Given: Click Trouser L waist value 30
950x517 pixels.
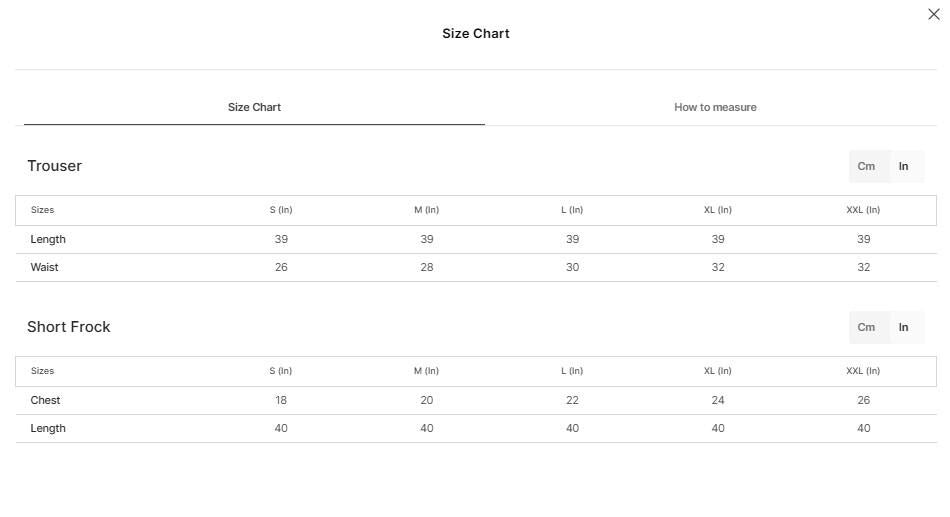Looking at the screenshot, I should click(573, 267).
